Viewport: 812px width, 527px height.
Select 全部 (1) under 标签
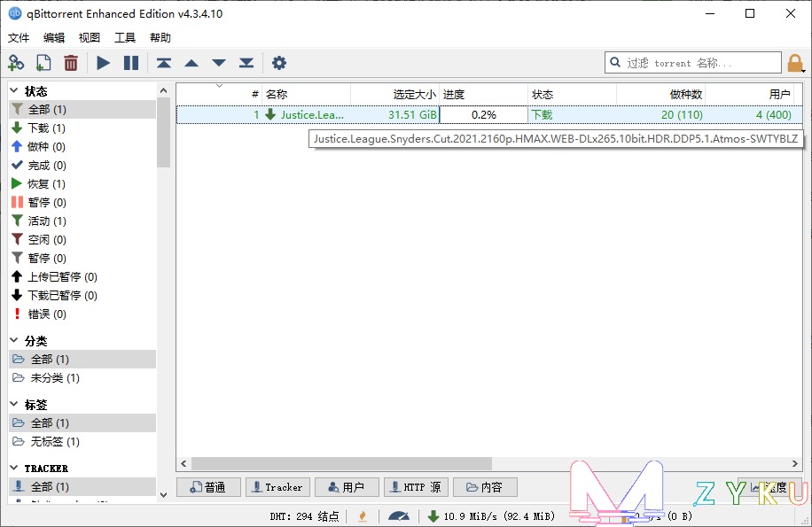82,423
